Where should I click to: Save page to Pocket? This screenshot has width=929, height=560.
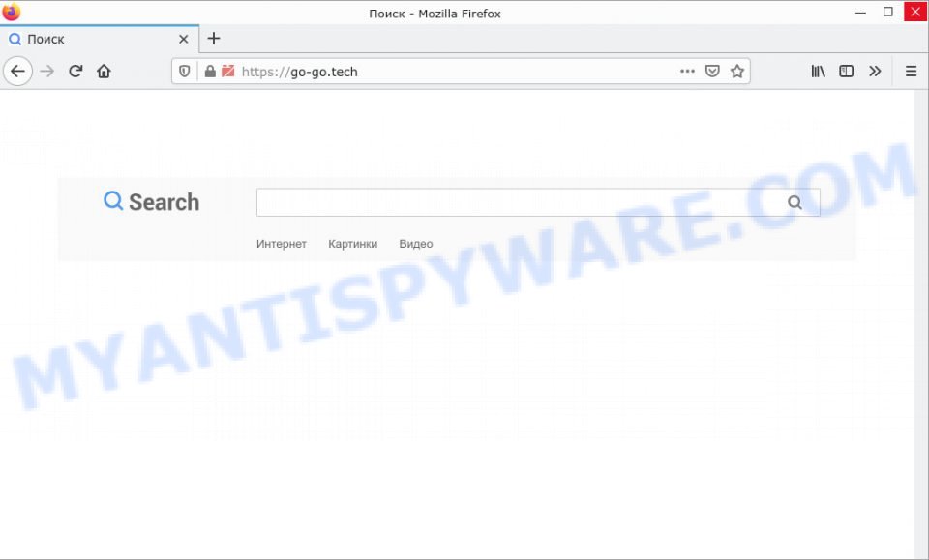(712, 72)
